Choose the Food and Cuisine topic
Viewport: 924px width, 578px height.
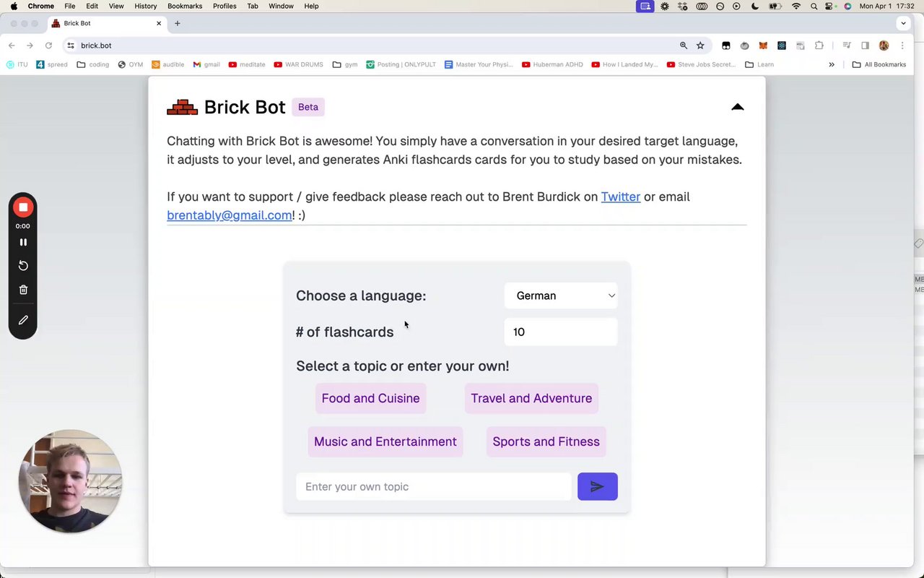[370, 398]
